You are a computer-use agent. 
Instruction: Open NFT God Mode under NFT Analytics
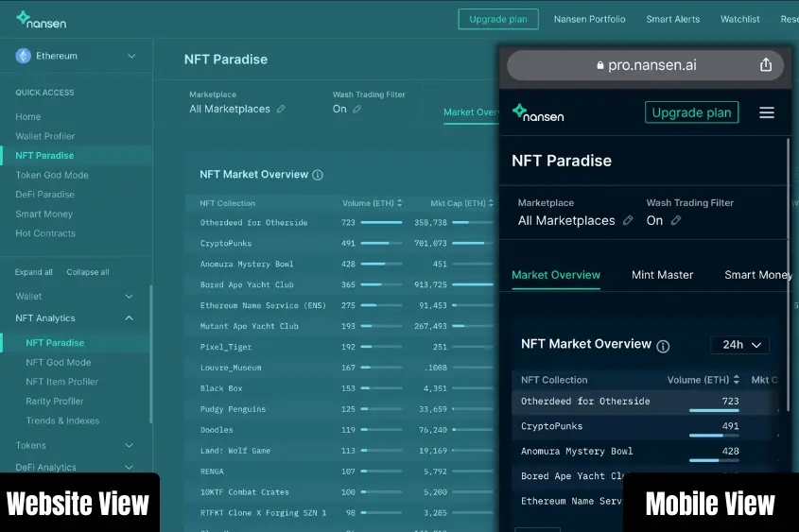point(58,363)
